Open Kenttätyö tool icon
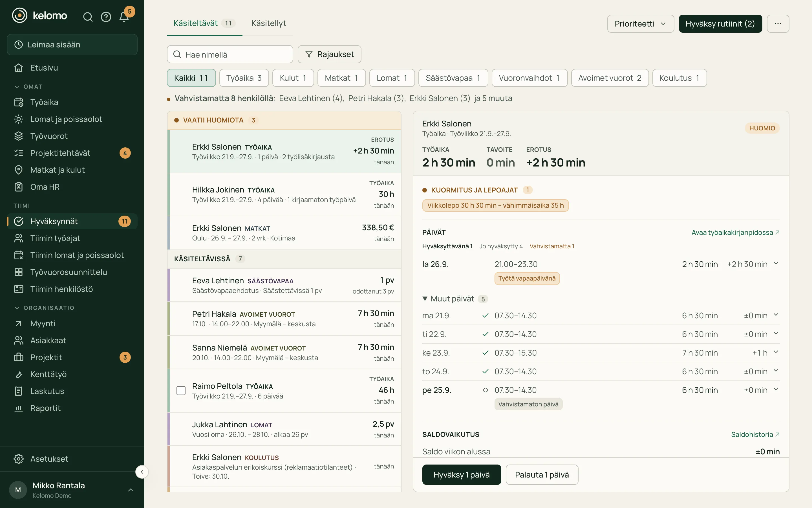 (19, 374)
